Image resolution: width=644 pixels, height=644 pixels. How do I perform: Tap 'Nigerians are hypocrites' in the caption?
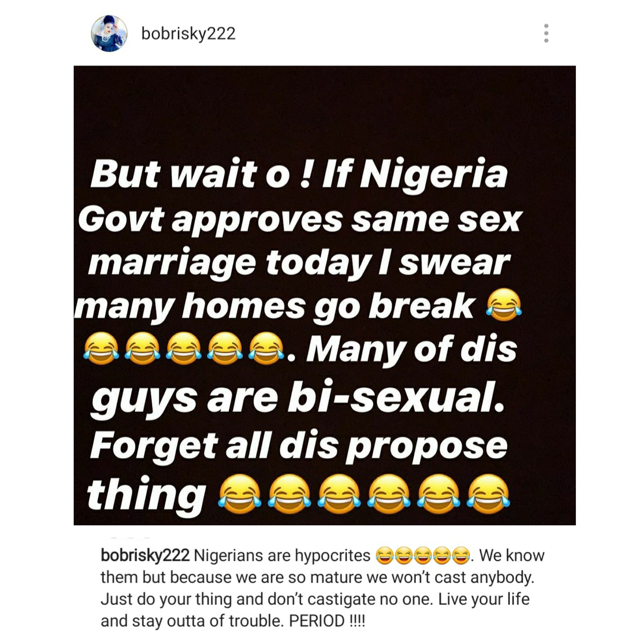282,556
